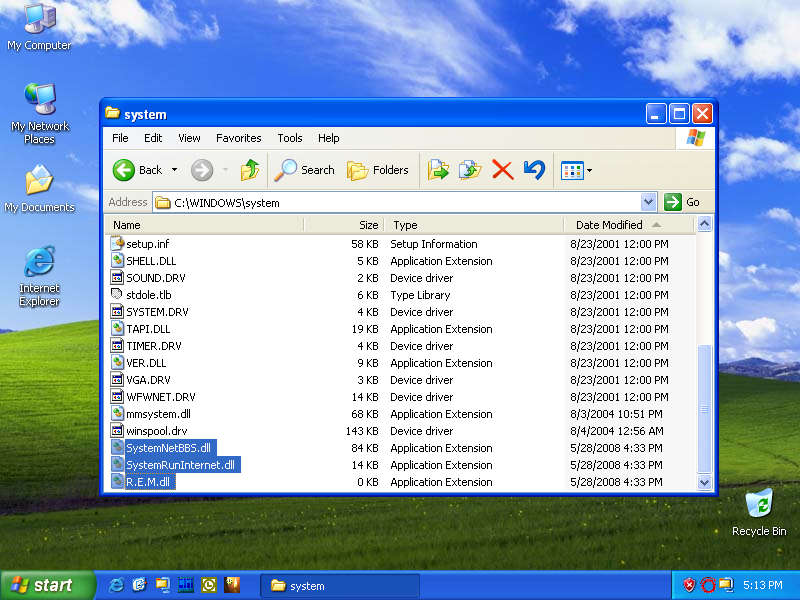Open the File menu
The height and width of the screenshot is (600, 800).
coord(120,138)
